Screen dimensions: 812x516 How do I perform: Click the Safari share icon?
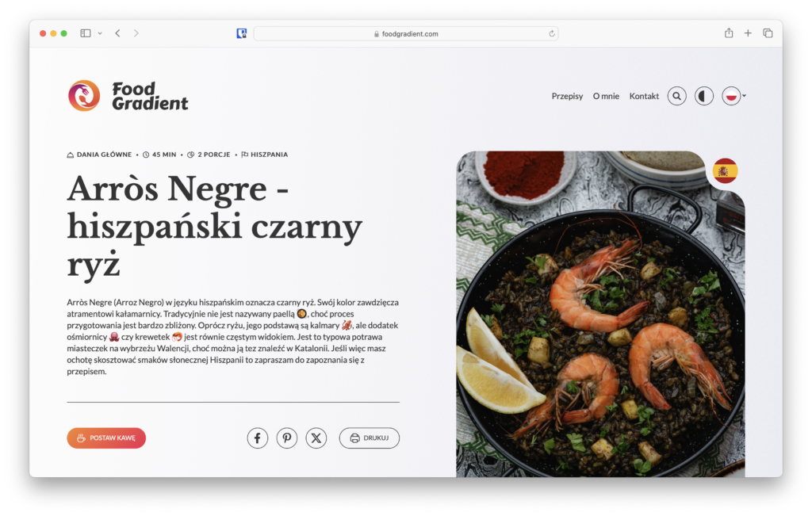tap(728, 33)
